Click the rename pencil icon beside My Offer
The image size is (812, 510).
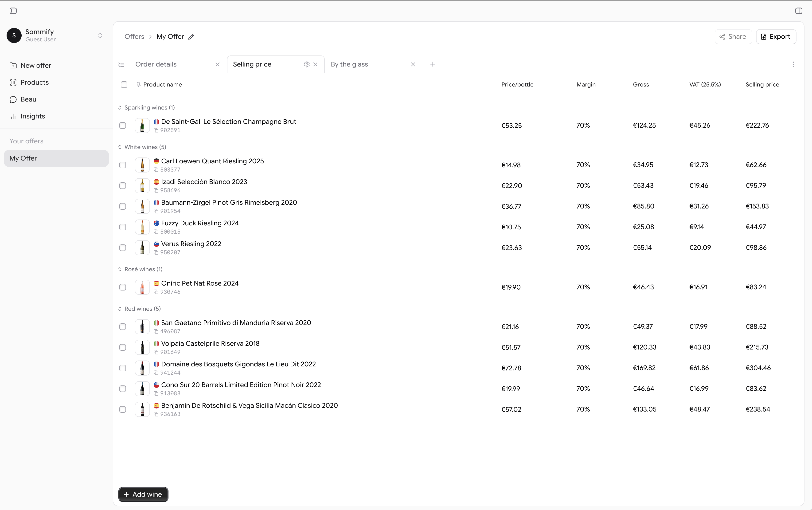coord(191,36)
